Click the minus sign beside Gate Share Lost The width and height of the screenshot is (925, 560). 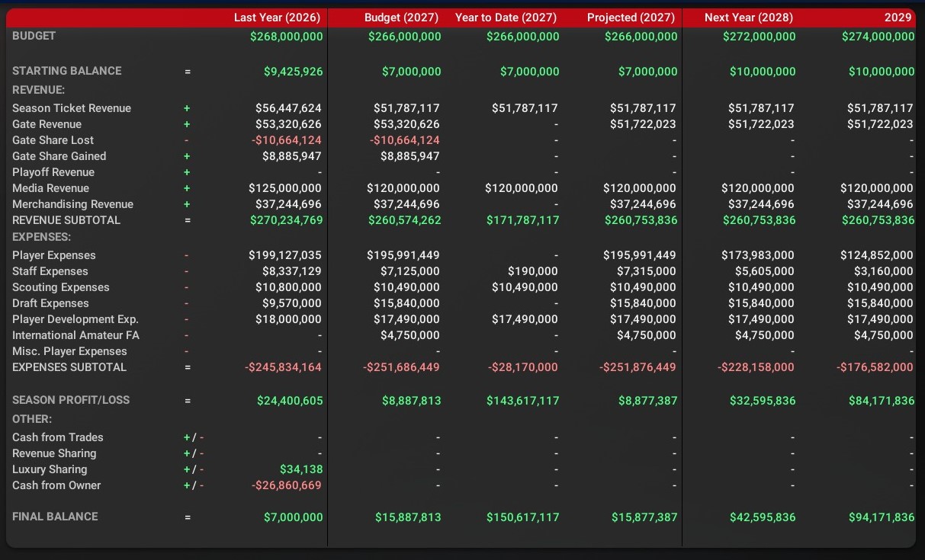[187, 140]
